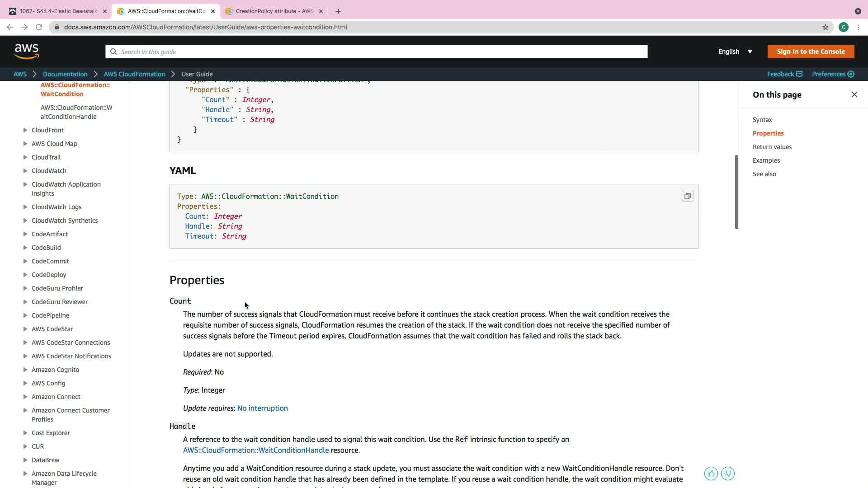Bookmark this page with star icon
This screenshot has height=488, width=868.
[825, 27]
